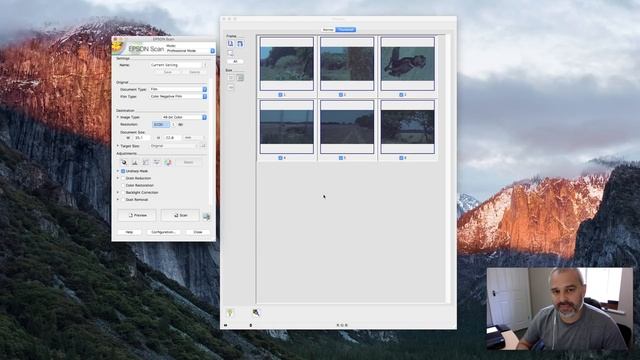
Task: Open File Save Settings icon beside Scan
Action: coord(207,216)
